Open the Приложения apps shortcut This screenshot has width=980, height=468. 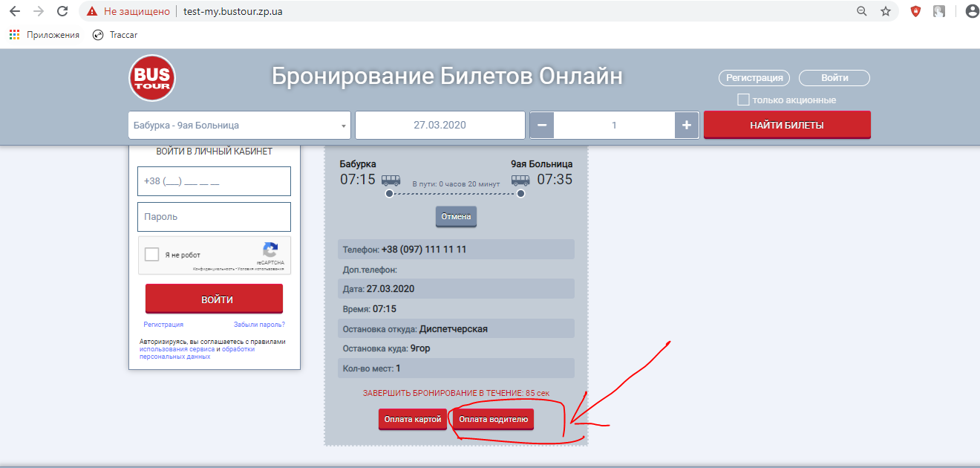coord(45,35)
